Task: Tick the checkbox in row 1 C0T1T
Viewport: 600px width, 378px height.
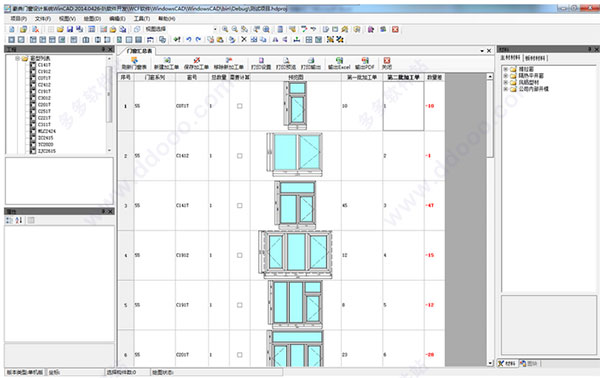Action: point(240,106)
